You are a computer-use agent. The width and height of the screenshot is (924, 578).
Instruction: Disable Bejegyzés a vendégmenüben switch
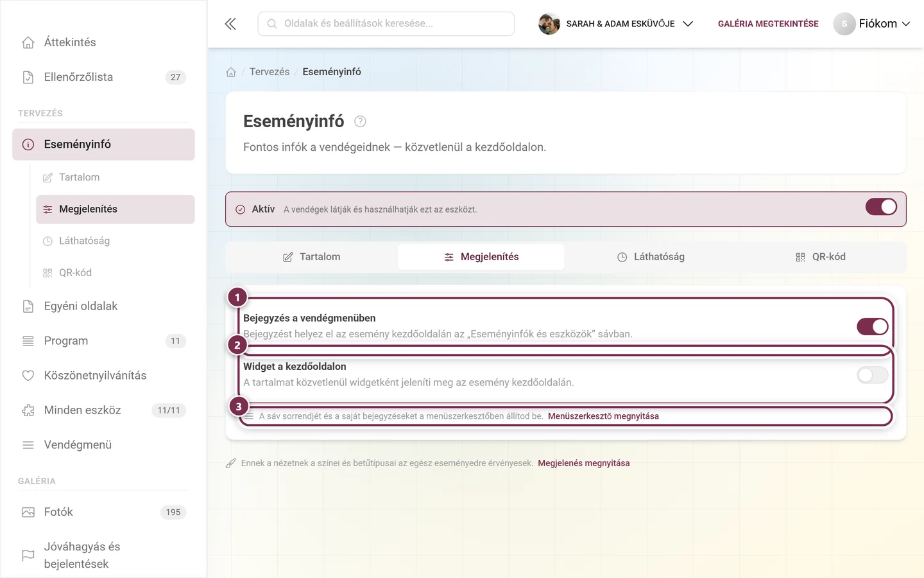[x=873, y=326]
